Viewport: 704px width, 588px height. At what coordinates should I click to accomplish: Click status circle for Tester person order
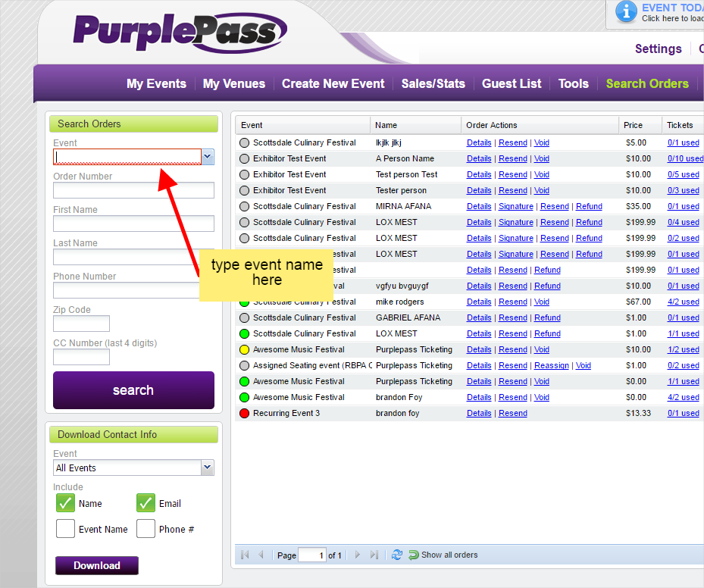(x=244, y=191)
